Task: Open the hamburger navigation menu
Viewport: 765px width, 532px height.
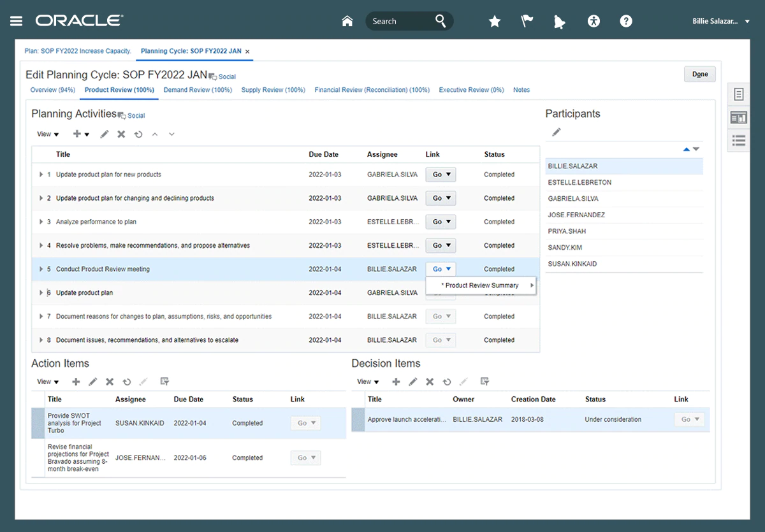Action: click(x=16, y=21)
